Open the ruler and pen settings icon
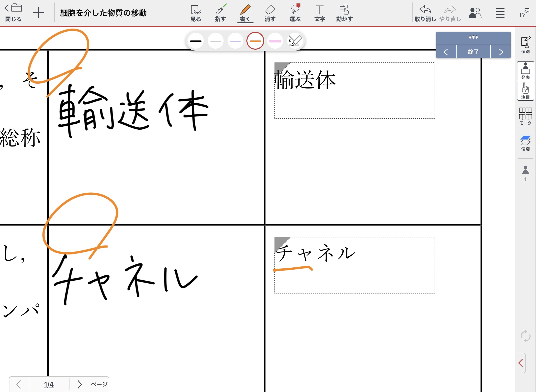536x392 pixels. (295, 41)
